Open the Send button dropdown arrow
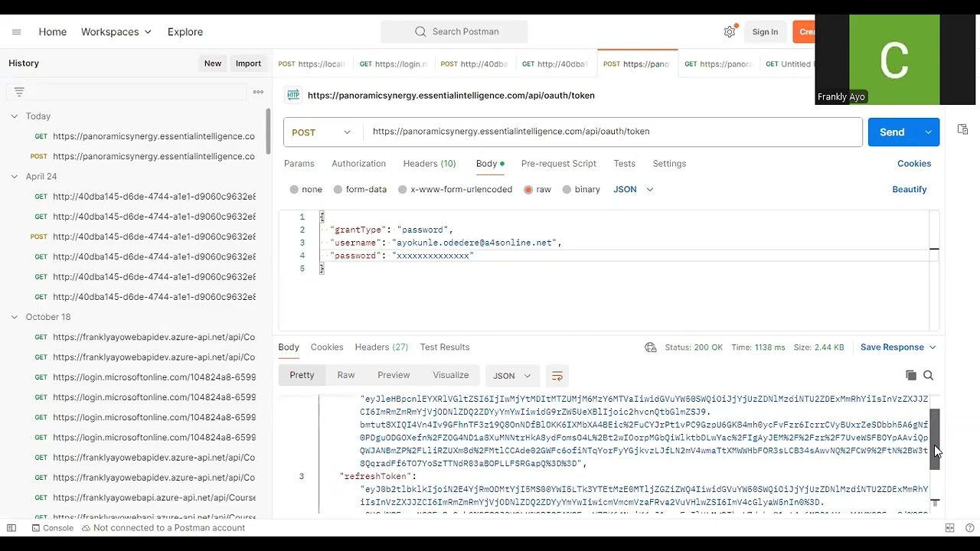Screen dimensions: 980x551 [x=928, y=132]
